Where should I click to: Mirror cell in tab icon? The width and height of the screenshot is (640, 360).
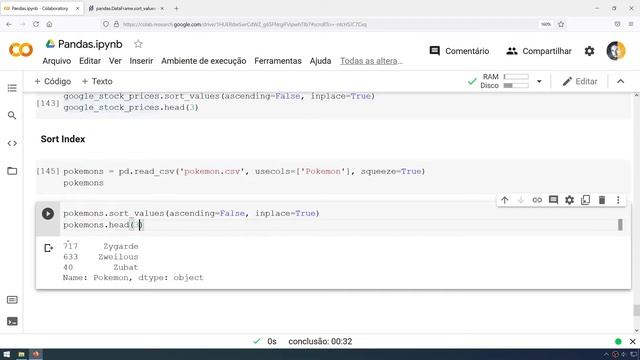point(586,200)
